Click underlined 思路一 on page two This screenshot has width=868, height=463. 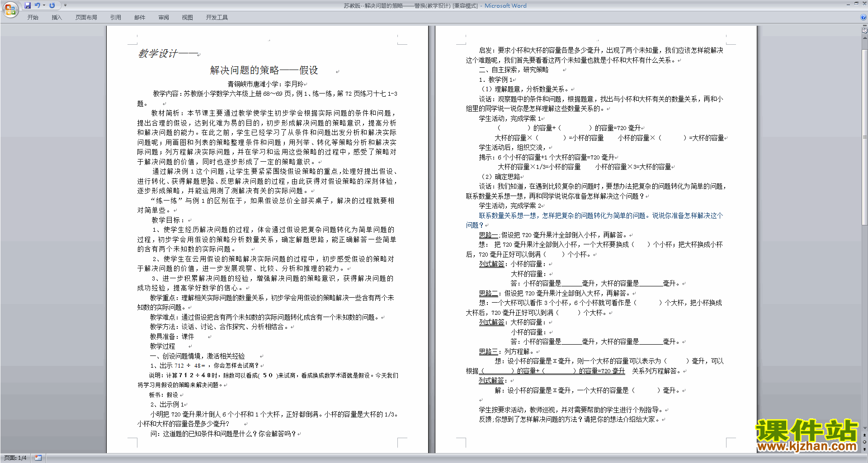point(488,235)
